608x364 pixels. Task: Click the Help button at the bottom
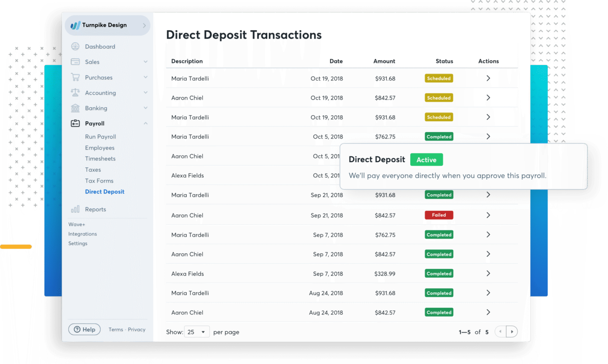pyautogui.click(x=84, y=329)
